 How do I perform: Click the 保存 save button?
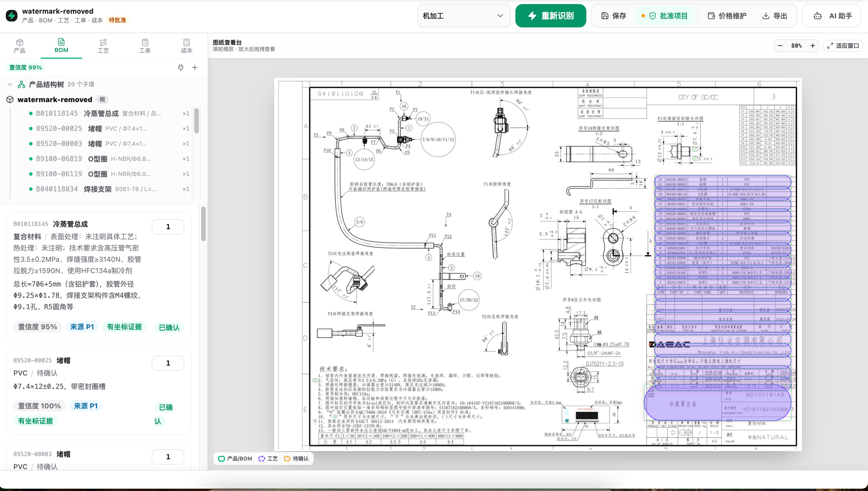coord(614,16)
